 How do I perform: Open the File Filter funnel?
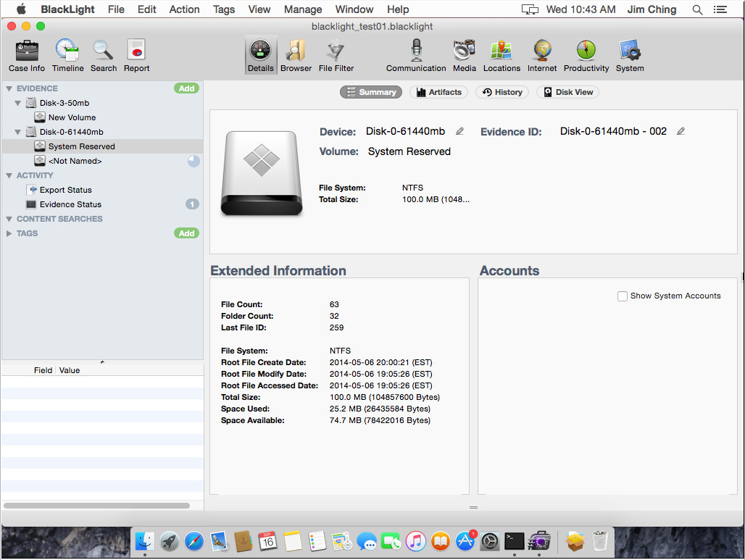click(x=336, y=56)
